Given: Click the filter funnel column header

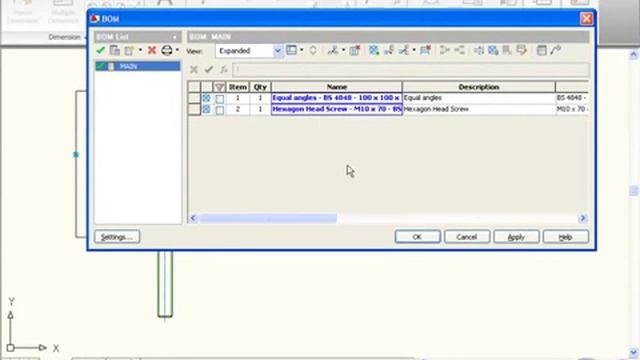Looking at the screenshot, I should pos(220,87).
